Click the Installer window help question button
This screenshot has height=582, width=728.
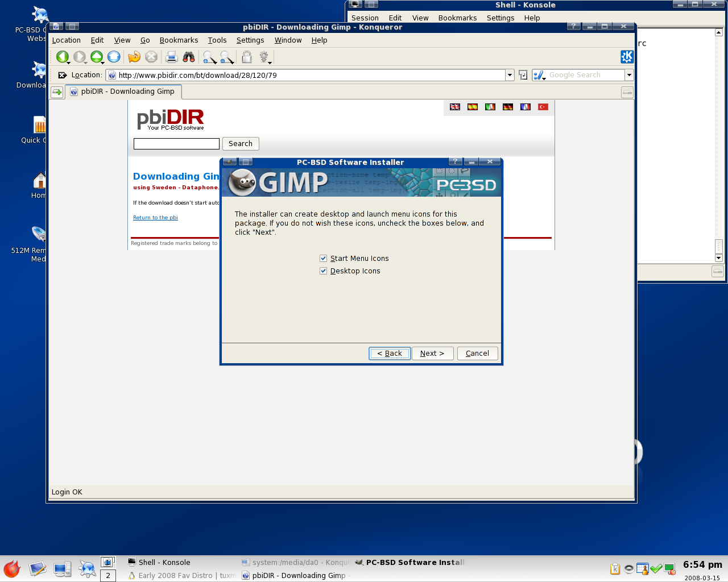[455, 162]
